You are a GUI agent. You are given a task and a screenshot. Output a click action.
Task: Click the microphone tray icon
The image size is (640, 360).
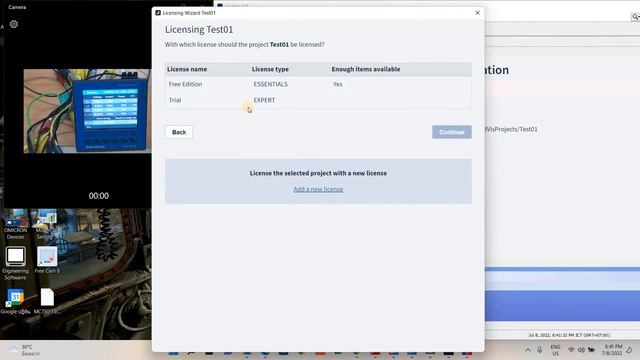(x=540, y=350)
